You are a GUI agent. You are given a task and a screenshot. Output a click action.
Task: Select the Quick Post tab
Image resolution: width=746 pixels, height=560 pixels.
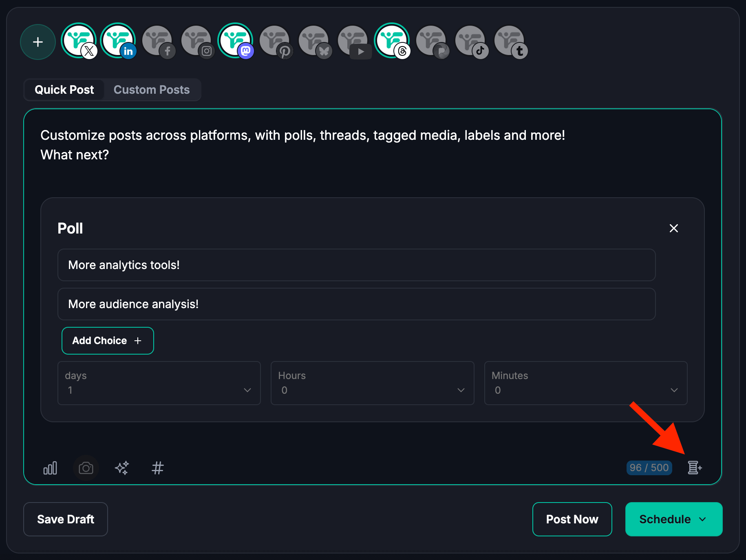pyautogui.click(x=64, y=90)
